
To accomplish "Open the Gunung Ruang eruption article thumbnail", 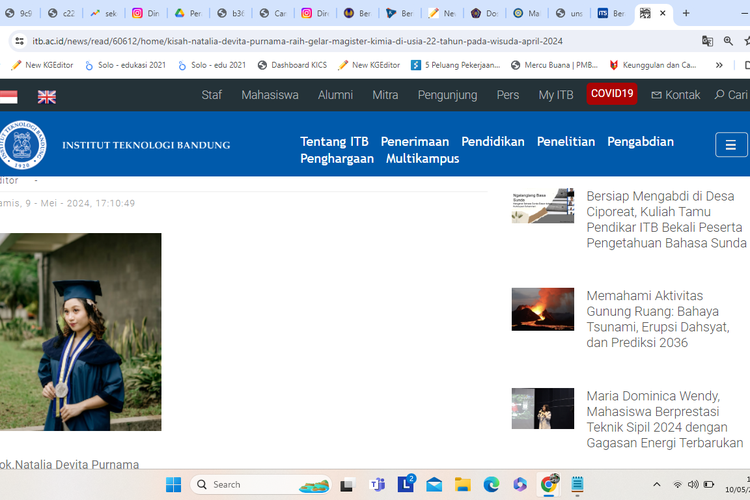I will [542, 309].
